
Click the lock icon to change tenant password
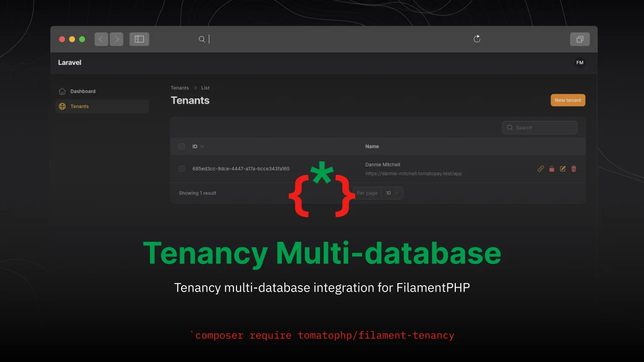552,168
